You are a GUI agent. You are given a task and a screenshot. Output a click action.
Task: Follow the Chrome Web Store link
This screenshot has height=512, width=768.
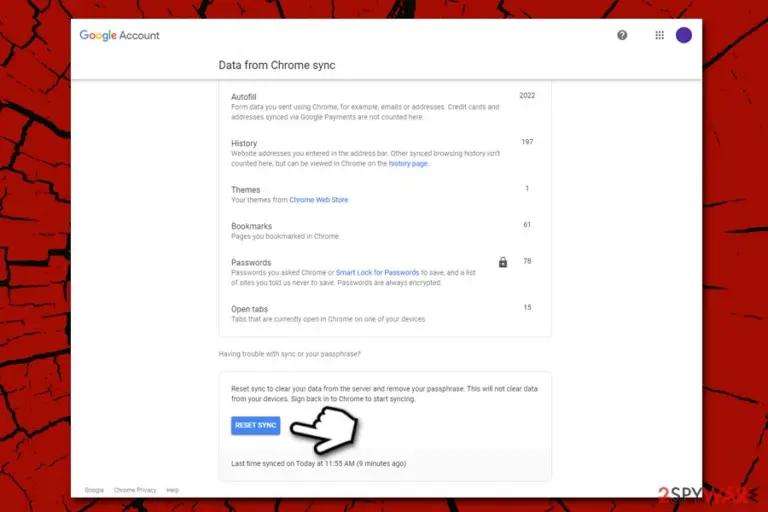pos(319,200)
